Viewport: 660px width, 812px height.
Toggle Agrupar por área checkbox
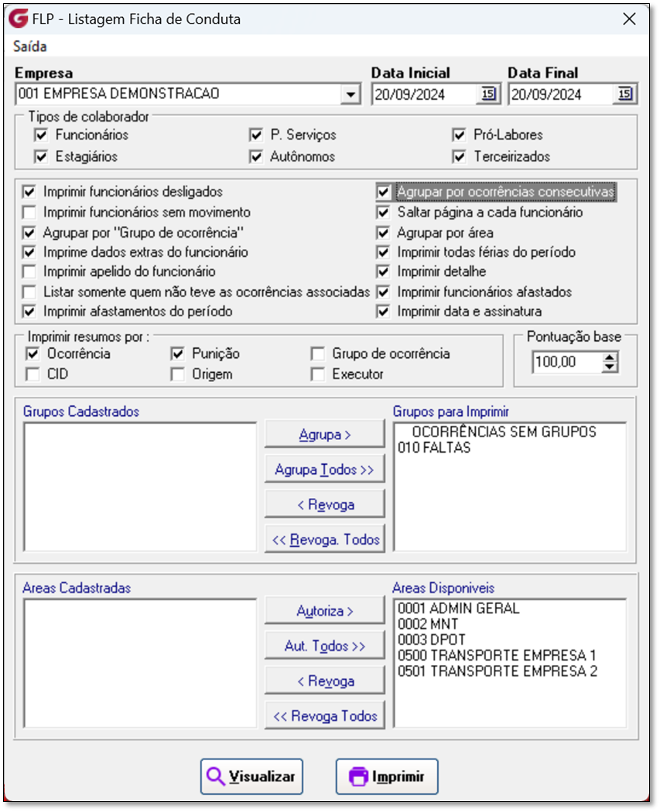(x=383, y=233)
